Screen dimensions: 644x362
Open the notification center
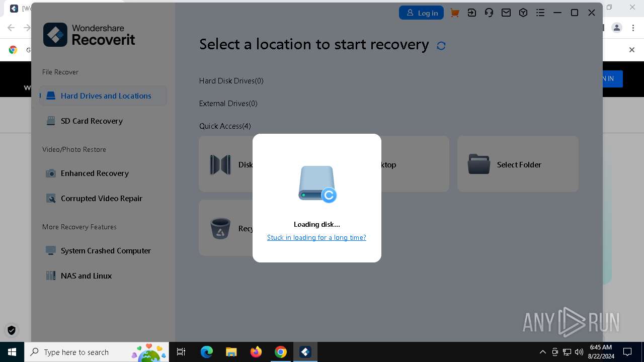click(627, 352)
